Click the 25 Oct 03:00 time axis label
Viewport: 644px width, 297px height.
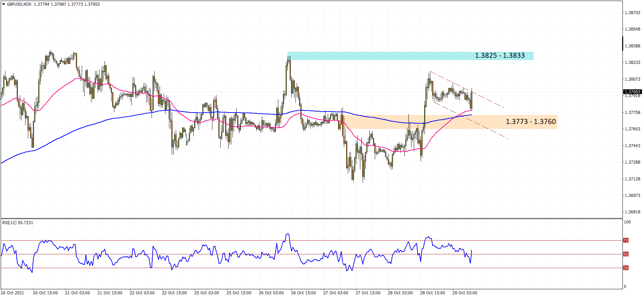coord(207,293)
